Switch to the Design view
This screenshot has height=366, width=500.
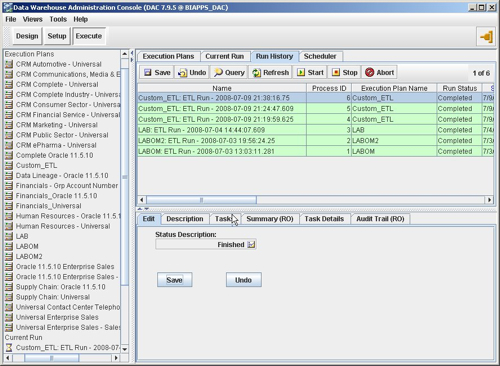27,36
